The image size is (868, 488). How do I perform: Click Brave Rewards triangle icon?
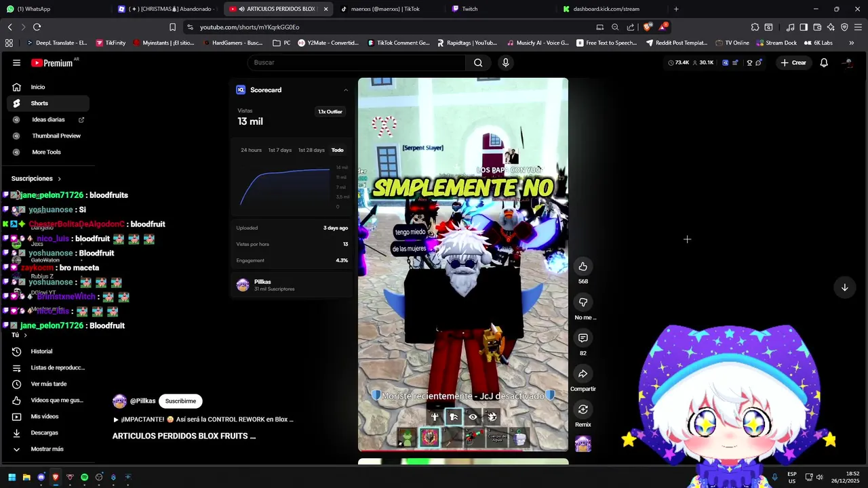point(663,27)
